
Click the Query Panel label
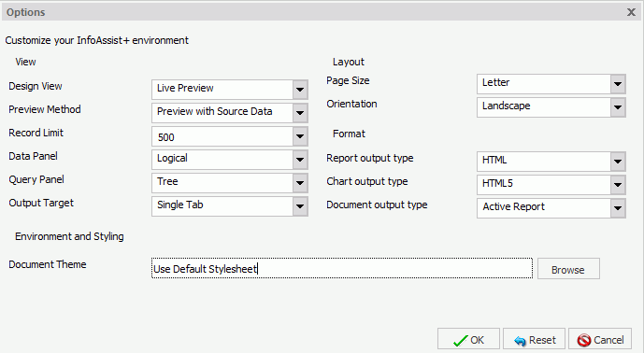(36, 180)
